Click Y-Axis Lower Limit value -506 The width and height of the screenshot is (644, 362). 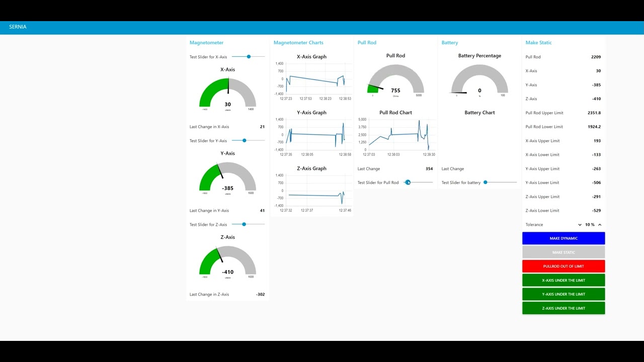click(x=596, y=183)
